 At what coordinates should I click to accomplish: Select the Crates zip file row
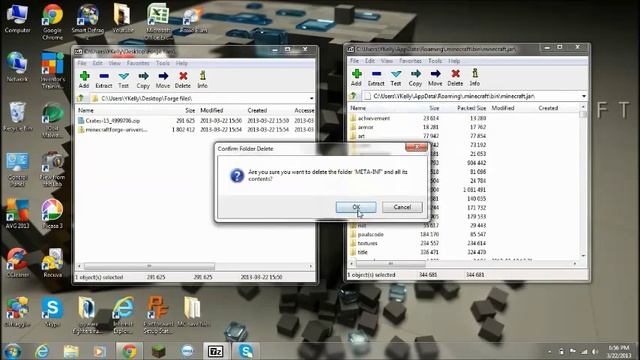pos(195,121)
